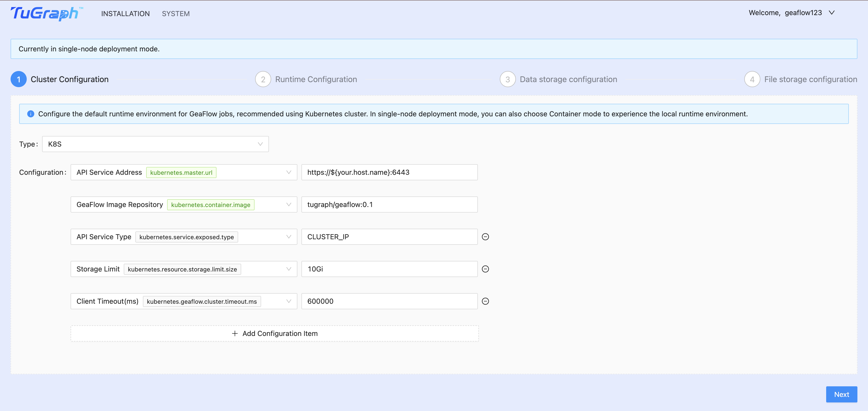This screenshot has width=868, height=411.
Task: Switch to the INSTALLATION menu
Action: tap(125, 13)
